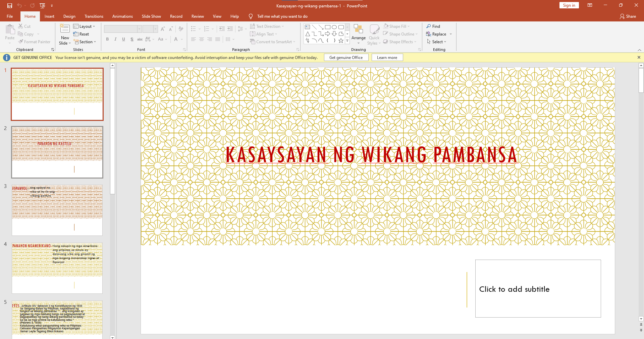Open Quick Styles for shapes
Image resolution: width=644 pixels, height=339 pixels.
[374, 34]
